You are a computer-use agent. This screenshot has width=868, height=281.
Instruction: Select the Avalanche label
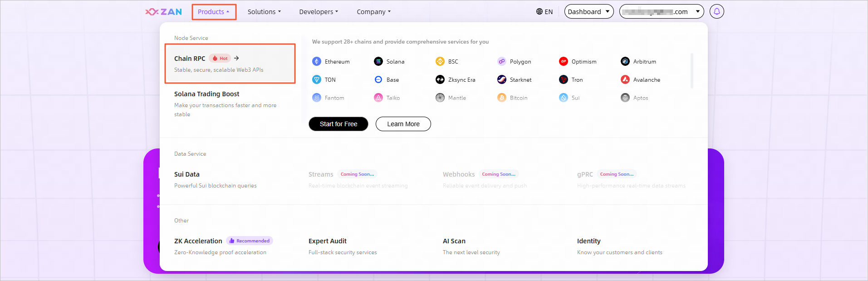(647, 79)
